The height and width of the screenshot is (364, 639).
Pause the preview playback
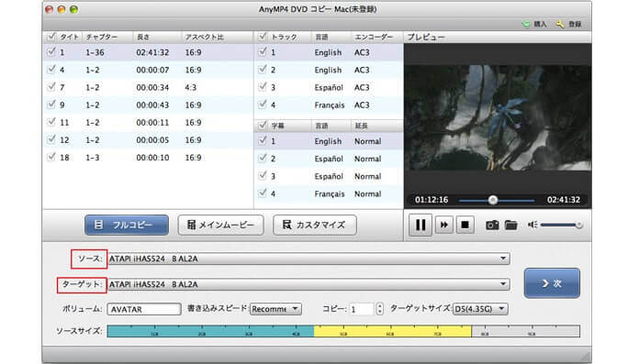(x=420, y=225)
